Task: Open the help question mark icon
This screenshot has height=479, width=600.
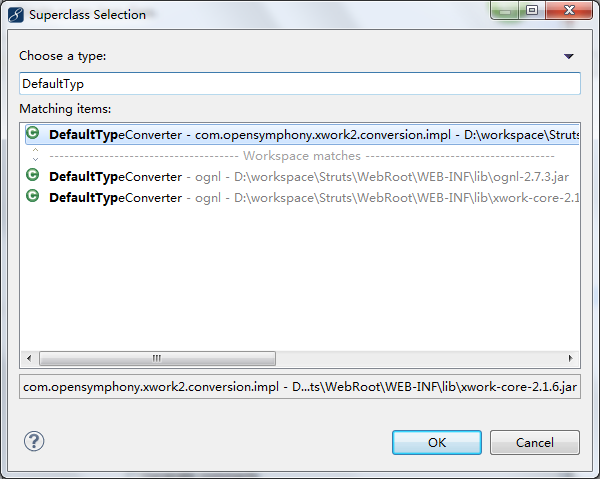Action: (34, 442)
